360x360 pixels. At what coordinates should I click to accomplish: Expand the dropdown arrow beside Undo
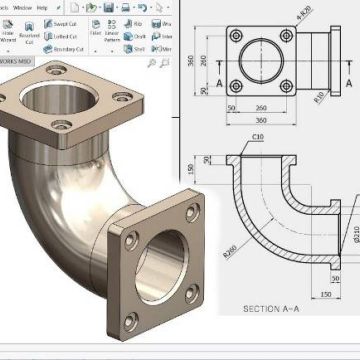coord(150,8)
